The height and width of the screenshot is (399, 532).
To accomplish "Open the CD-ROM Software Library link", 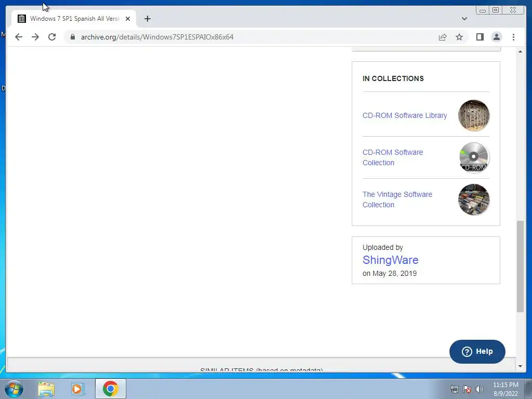I will pyautogui.click(x=404, y=115).
